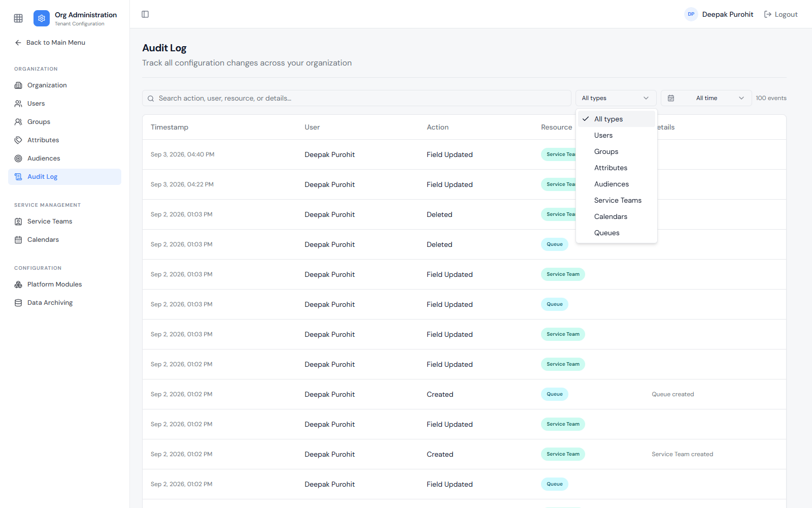Select All types option in dropdown
812x508 pixels.
(x=617, y=119)
